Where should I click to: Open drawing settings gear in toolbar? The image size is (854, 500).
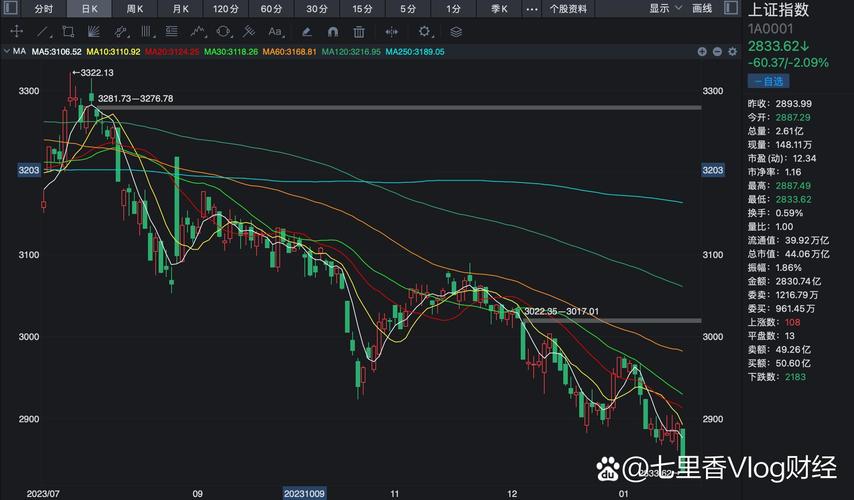(425, 32)
